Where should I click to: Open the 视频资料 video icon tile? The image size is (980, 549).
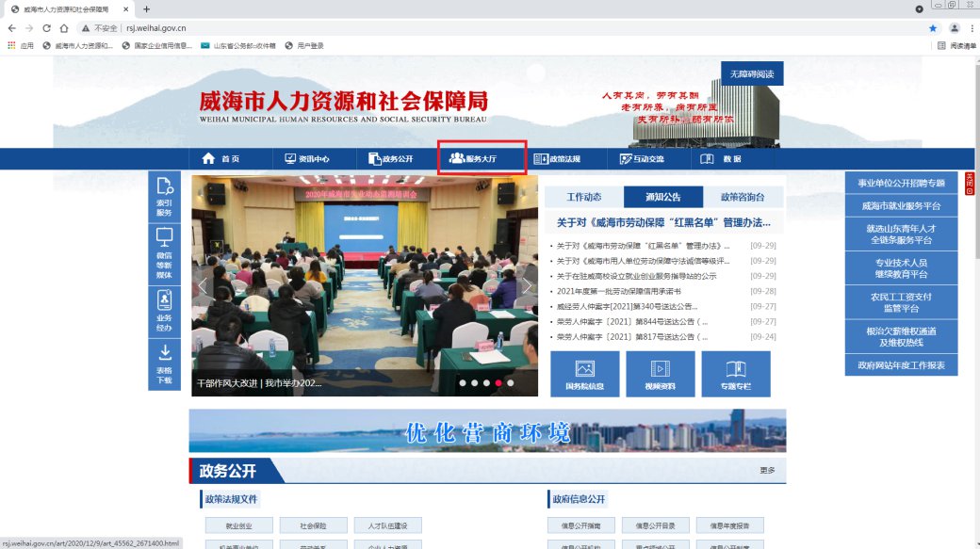[x=660, y=374]
